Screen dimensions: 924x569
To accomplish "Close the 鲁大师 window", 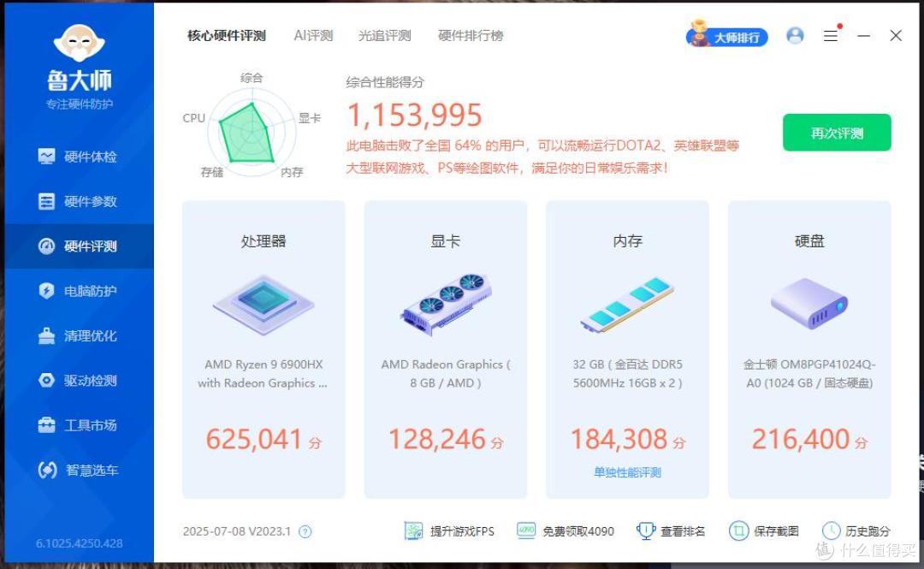I will (896, 35).
